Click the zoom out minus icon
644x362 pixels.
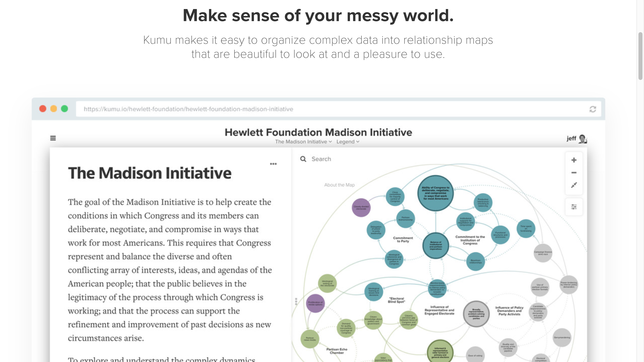(x=574, y=173)
